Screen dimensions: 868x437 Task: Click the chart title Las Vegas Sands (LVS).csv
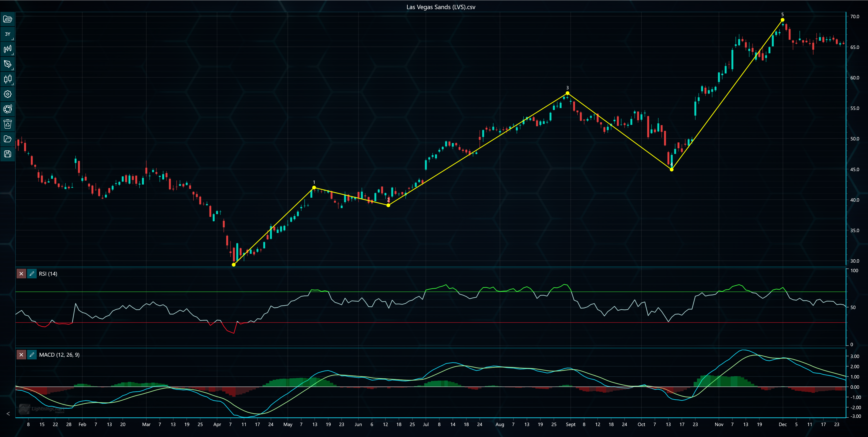(x=441, y=7)
